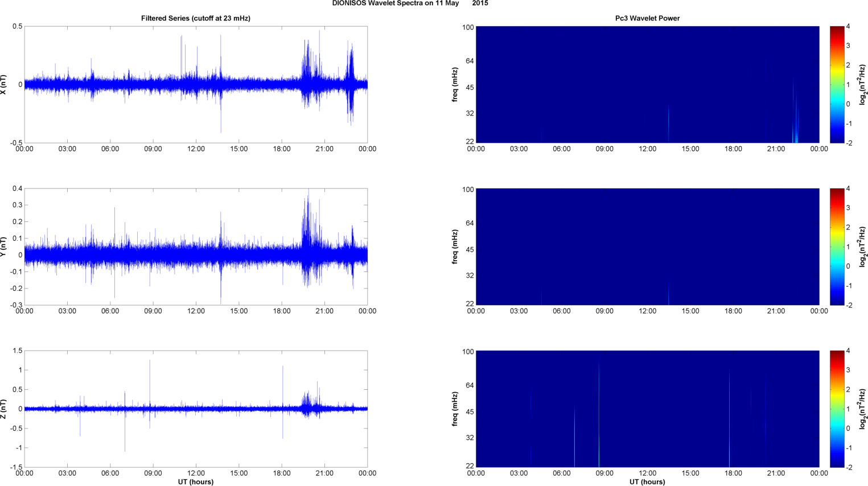Click the cyan streak near 17:45 in the bottom wavelet plot
The width and height of the screenshot is (868, 486).
click(729, 418)
